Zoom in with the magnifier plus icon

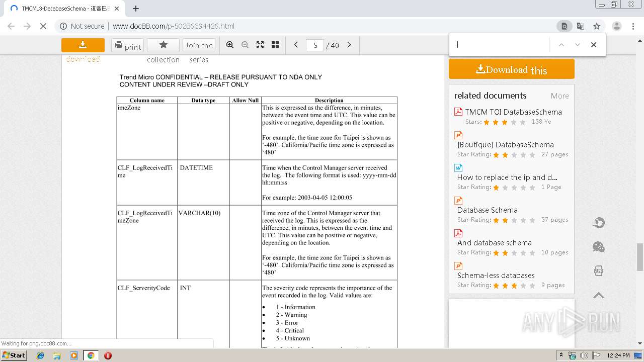tap(230, 45)
